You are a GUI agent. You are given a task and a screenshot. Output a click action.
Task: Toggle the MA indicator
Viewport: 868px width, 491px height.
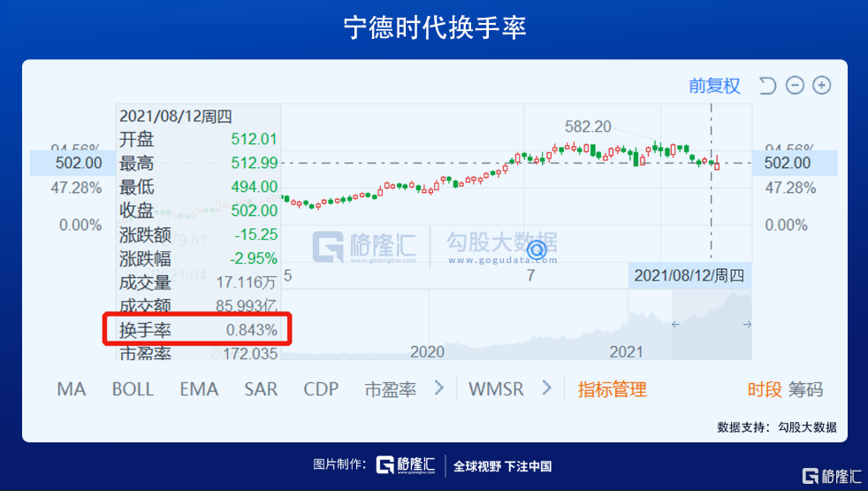coord(72,389)
